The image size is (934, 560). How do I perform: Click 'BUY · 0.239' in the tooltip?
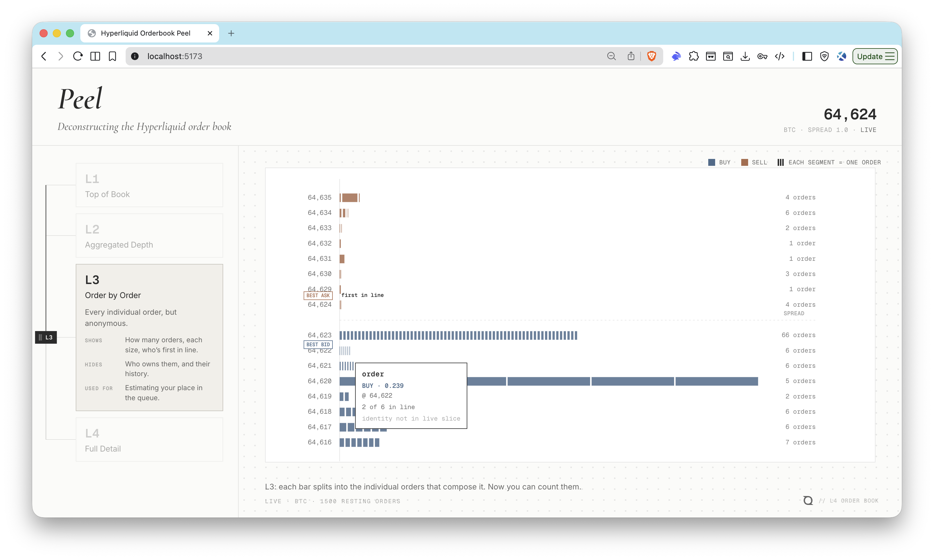tap(383, 386)
